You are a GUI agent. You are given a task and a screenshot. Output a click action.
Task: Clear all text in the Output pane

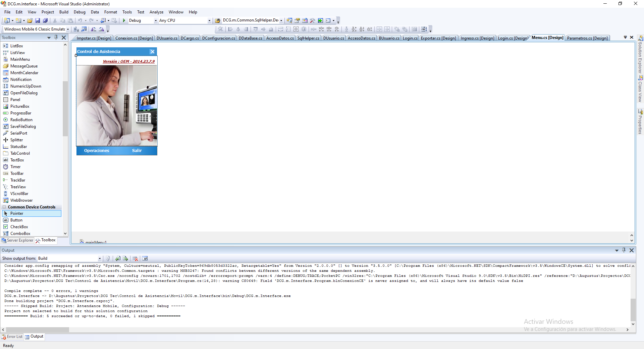point(135,258)
